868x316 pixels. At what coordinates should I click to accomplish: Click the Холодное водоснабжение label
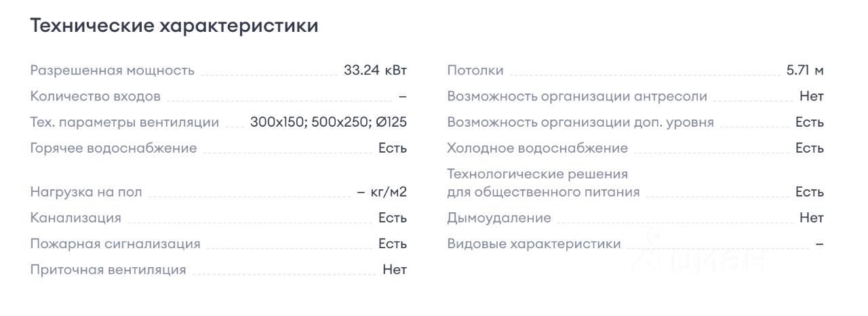click(x=538, y=148)
